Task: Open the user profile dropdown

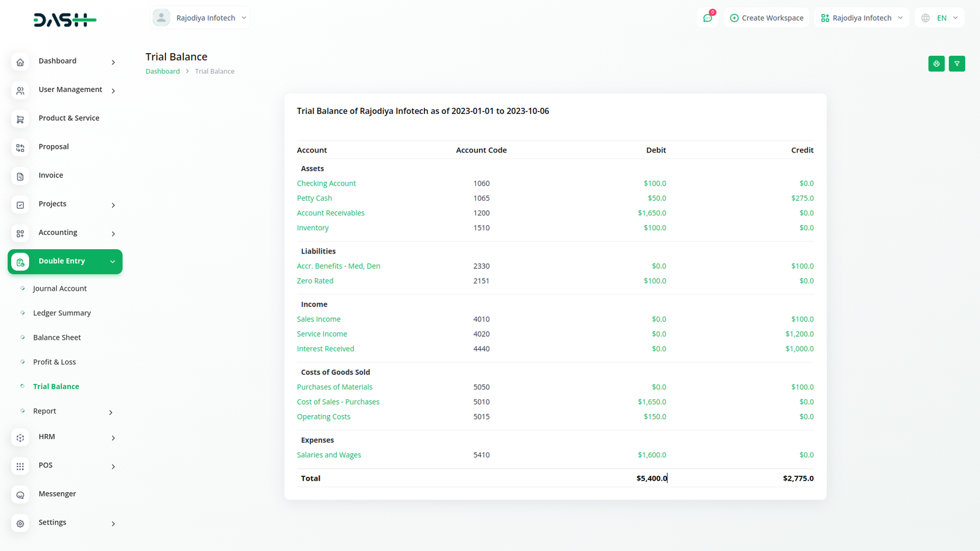Action: tap(200, 18)
